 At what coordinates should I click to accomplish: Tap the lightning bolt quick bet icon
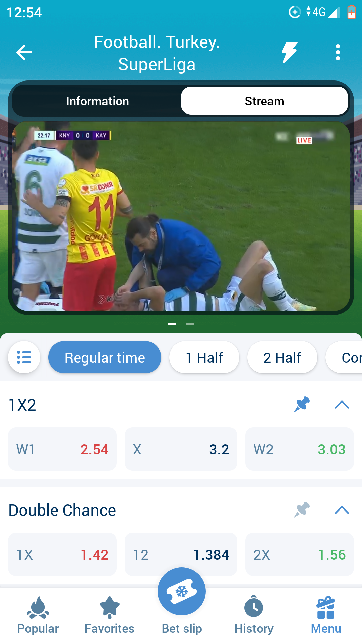289,52
